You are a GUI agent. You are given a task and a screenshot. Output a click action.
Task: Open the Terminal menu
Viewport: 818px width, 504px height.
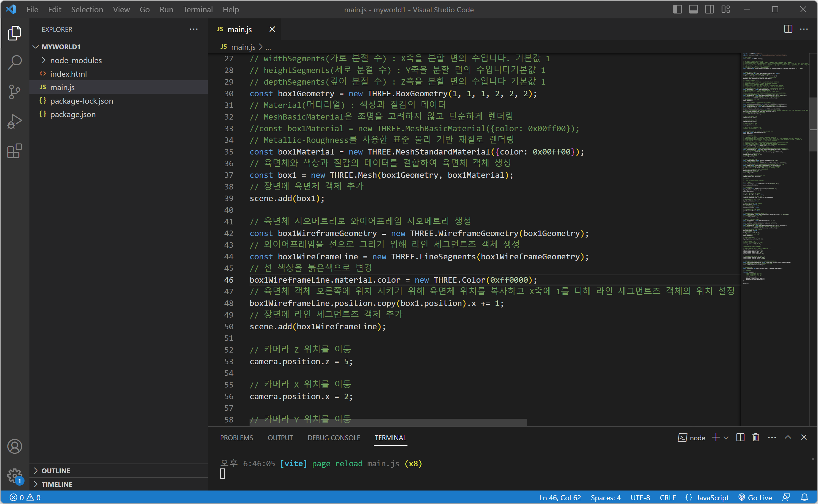point(198,9)
